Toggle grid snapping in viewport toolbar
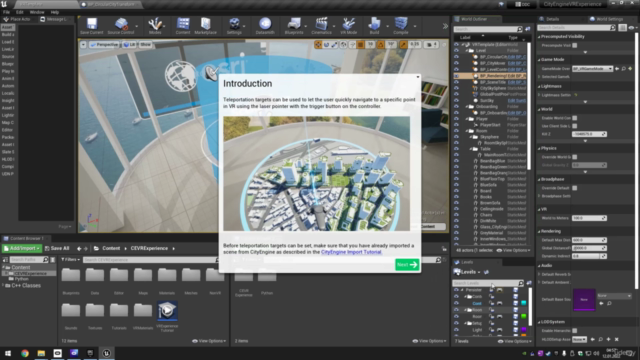The width and height of the screenshot is (640, 360). 361,44
